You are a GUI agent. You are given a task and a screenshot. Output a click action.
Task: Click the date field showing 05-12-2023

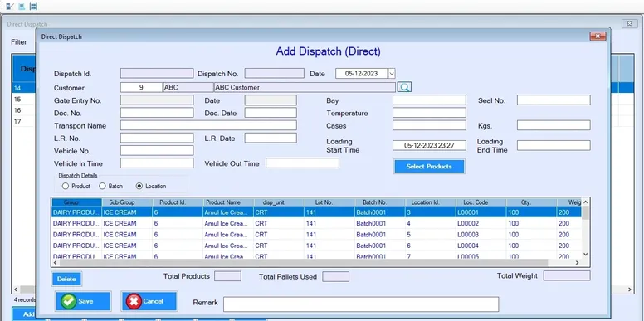[x=362, y=74]
